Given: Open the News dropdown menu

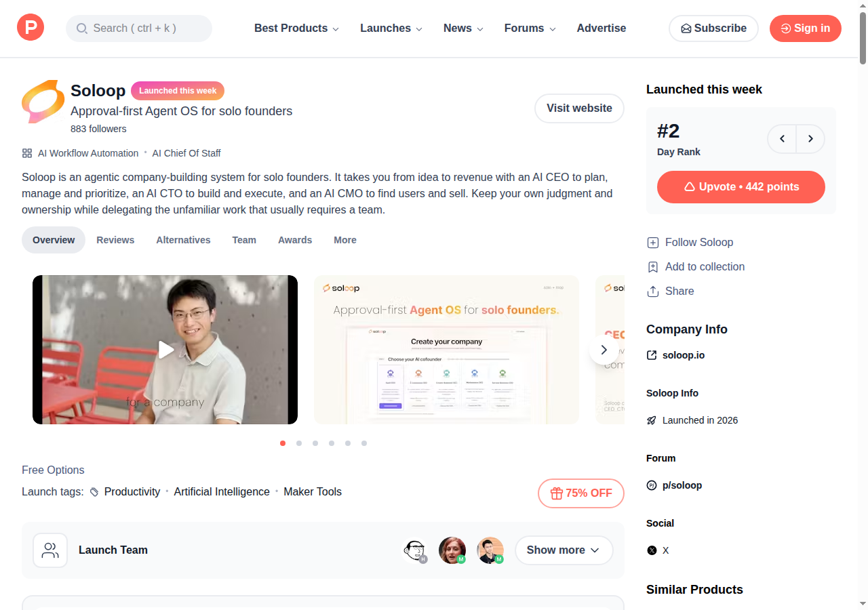Looking at the screenshot, I should pos(463,28).
